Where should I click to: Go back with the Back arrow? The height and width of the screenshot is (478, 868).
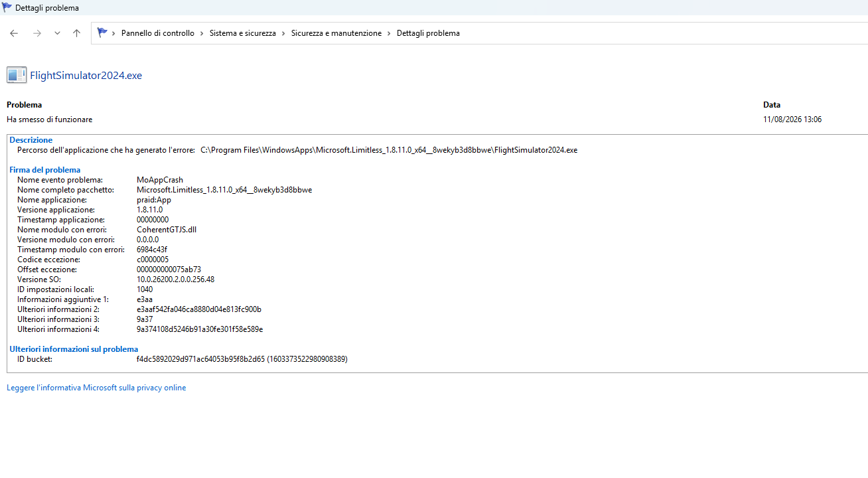tap(14, 33)
